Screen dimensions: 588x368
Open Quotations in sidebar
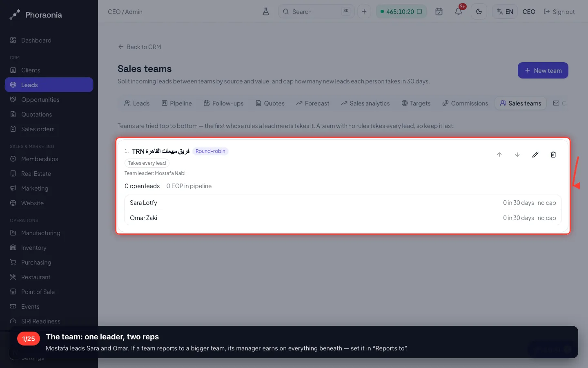(49, 114)
